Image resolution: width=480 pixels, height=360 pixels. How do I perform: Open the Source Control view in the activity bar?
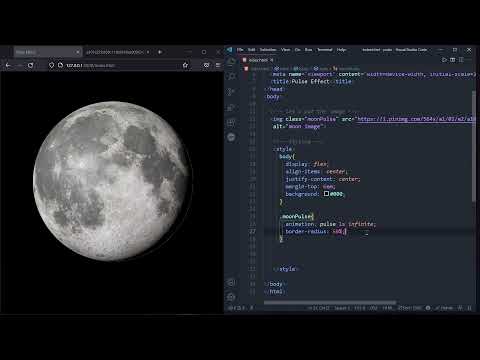[231, 92]
